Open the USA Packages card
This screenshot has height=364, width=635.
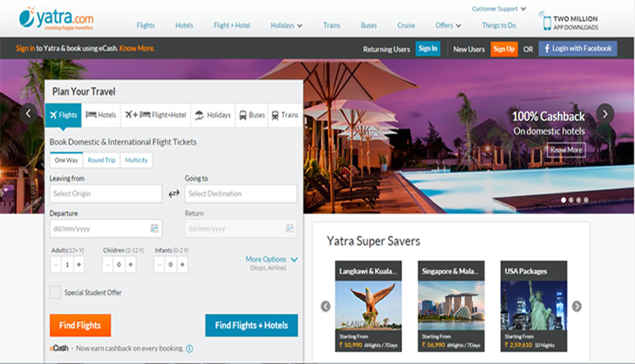coord(534,306)
